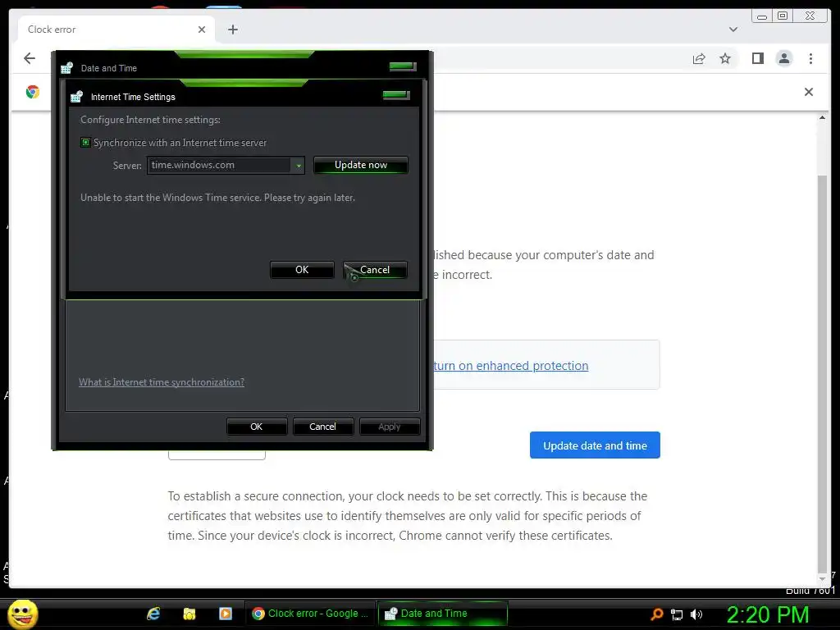Open the volume speaker tray icon
This screenshot has height=630, width=840.
click(x=696, y=614)
